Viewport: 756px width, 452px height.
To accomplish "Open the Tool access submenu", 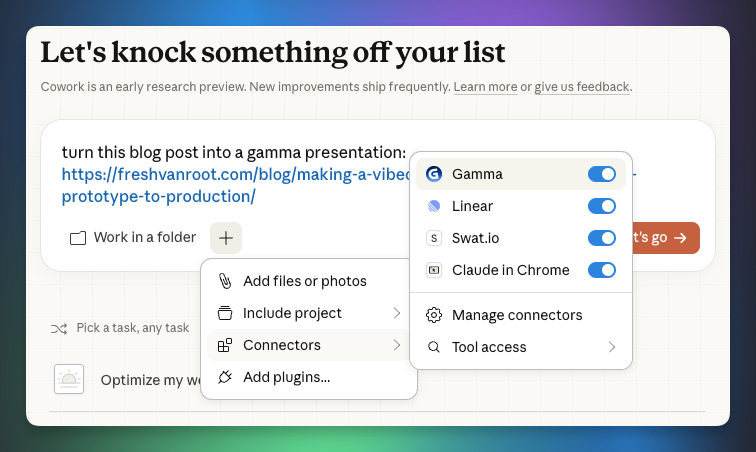I will [612, 347].
